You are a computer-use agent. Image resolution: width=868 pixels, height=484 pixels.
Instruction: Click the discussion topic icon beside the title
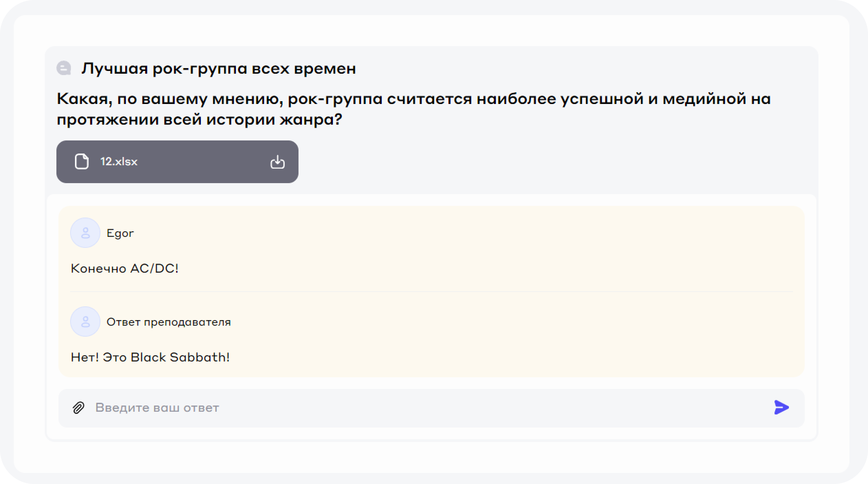(64, 68)
